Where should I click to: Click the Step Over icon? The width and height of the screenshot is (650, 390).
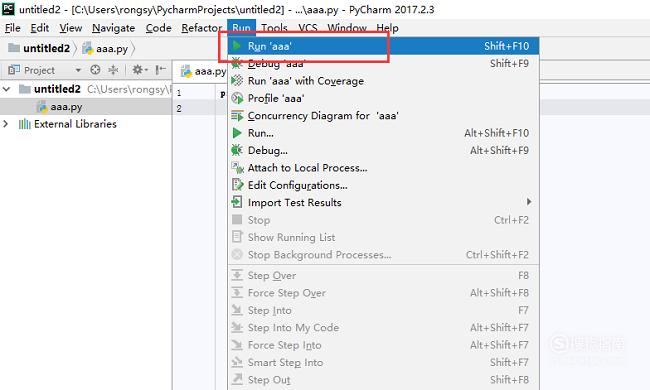tap(237, 275)
